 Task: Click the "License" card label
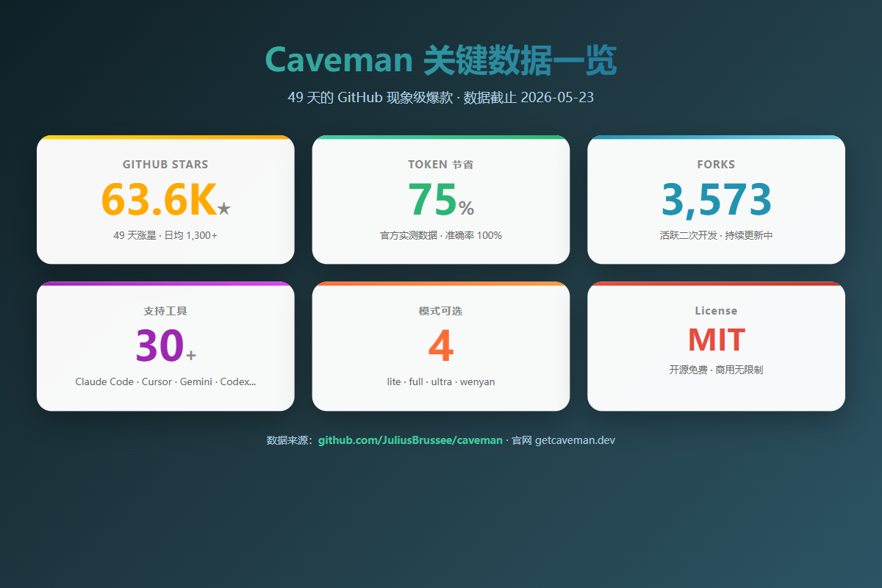tap(716, 311)
